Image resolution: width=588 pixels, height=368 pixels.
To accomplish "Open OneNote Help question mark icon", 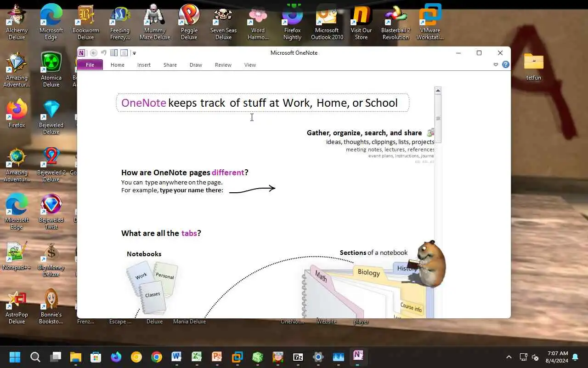I will click(506, 65).
